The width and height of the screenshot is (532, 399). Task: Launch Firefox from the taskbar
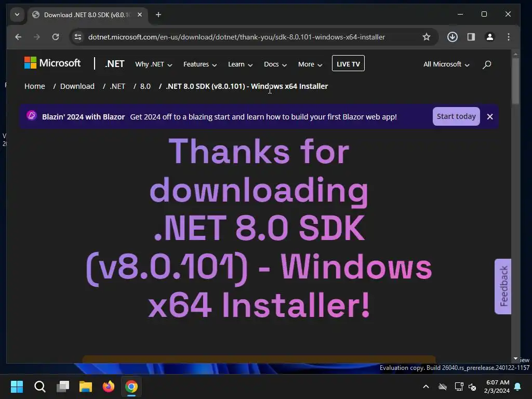pyautogui.click(x=109, y=387)
